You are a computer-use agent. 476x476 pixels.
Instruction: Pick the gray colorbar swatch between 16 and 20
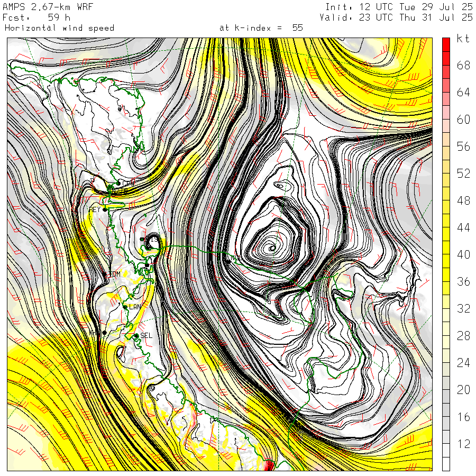[x=446, y=410]
